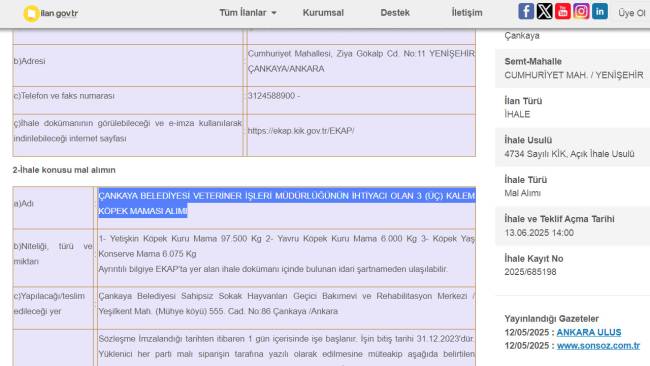Open the Destek menu item
This screenshot has width=650, height=366.
tap(395, 13)
